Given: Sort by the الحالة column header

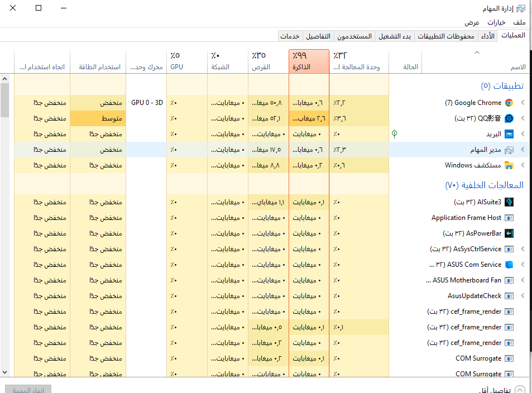Looking at the screenshot, I should pos(405,61).
